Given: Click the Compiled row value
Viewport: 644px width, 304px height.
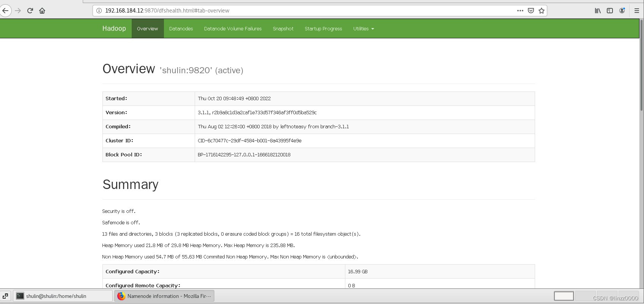Looking at the screenshot, I should tap(273, 126).
